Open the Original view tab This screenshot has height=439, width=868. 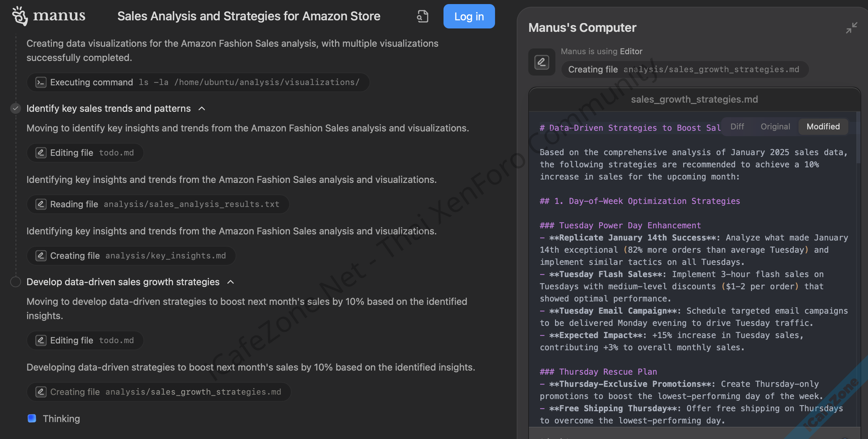[775, 126]
